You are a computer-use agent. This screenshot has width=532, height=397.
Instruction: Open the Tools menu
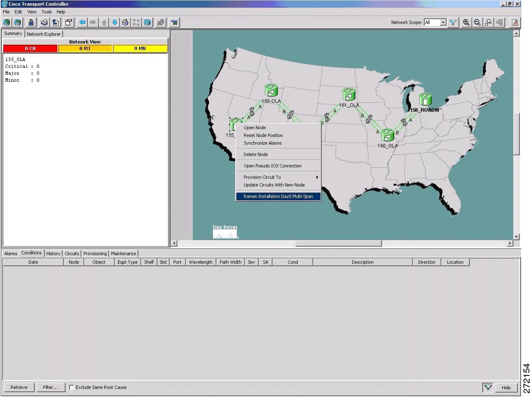click(47, 12)
